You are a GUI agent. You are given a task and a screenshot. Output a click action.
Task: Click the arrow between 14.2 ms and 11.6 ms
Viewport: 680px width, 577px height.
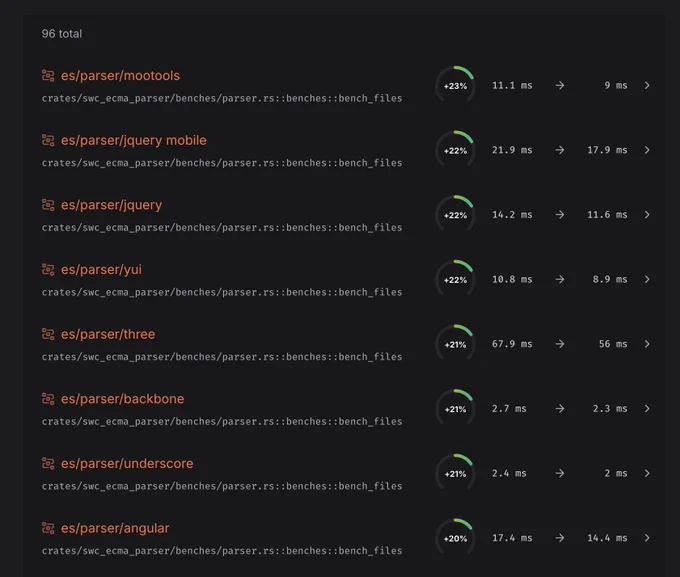point(560,215)
